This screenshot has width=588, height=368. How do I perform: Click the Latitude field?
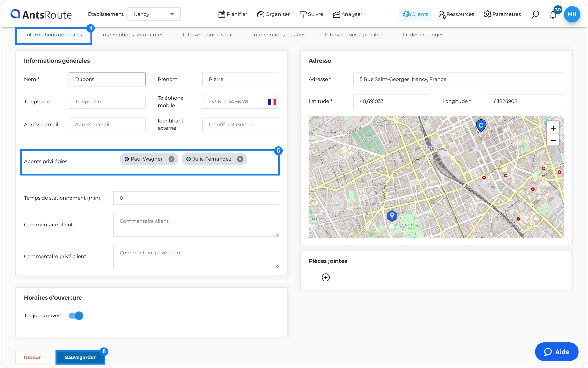(x=391, y=101)
